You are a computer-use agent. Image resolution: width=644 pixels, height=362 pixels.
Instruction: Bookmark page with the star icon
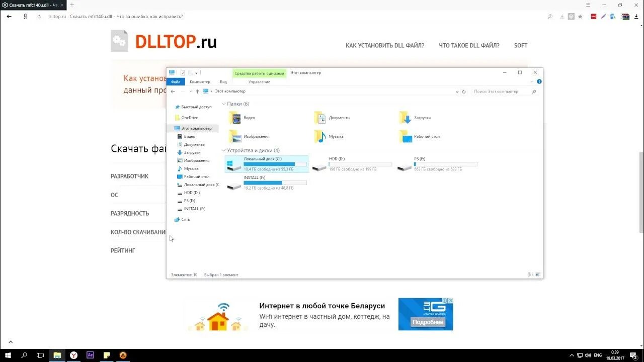(x=580, y=17)
